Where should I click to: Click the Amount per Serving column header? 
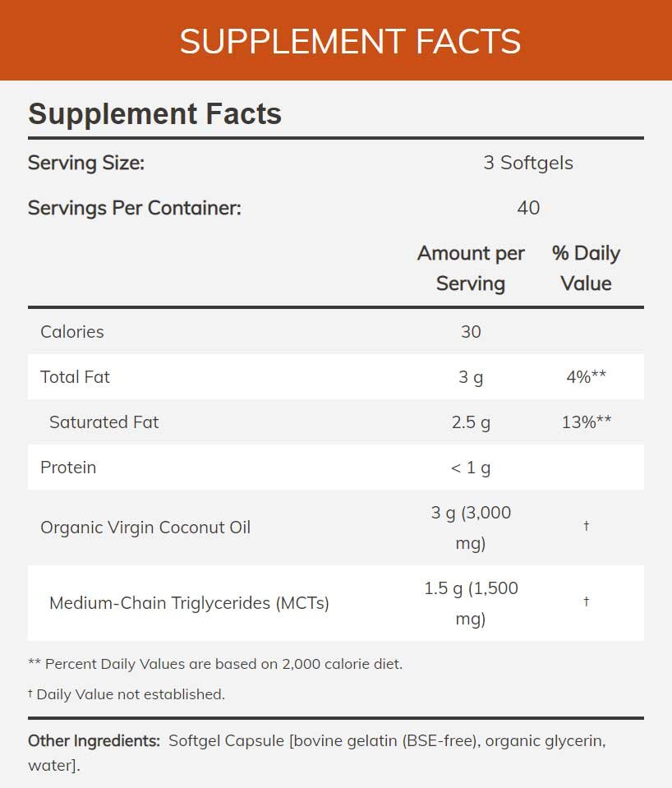(471, 269)
